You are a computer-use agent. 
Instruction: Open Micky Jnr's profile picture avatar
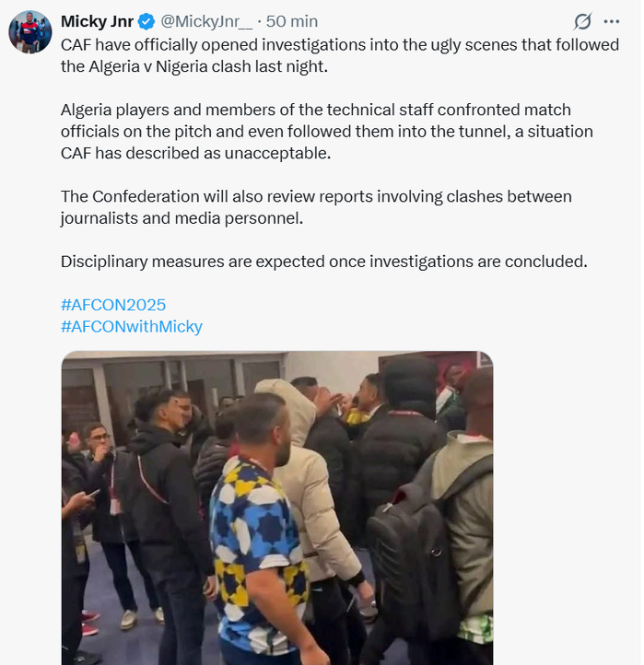pos(30,32)
